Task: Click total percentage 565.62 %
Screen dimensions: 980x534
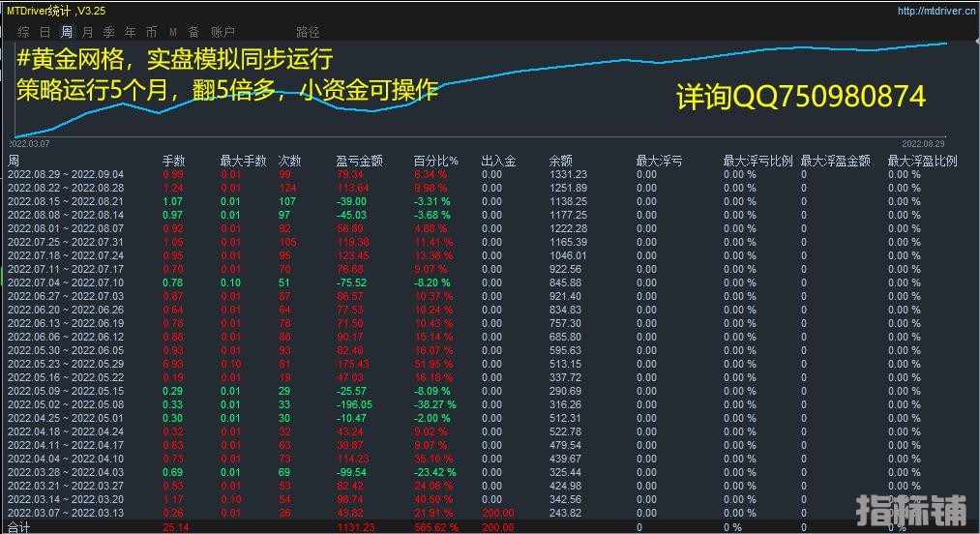Action: [x=436, y=528]
